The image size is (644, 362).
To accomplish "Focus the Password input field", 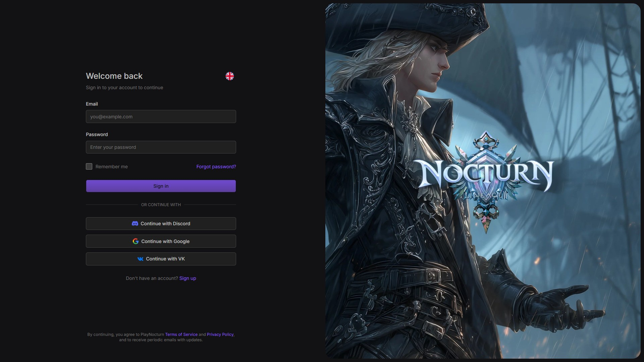I will click(x=161, y=147).
